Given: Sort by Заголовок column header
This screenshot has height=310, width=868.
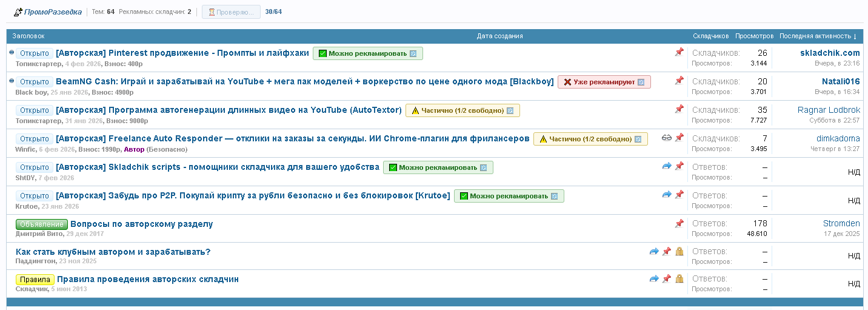Looking at the screenshot, I should 28,36.
